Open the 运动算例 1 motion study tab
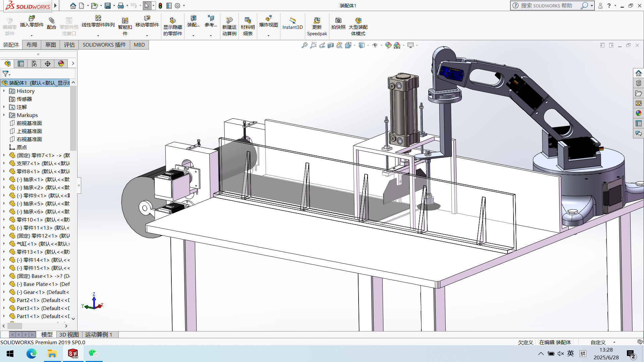The width and height of the screenshot is (644, 362). point(98,335)
